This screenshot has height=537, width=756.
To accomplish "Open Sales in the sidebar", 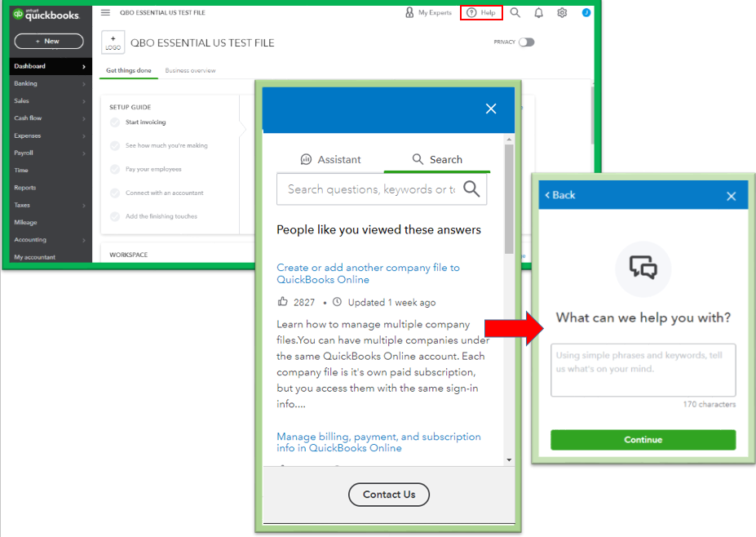I will 22,101.
